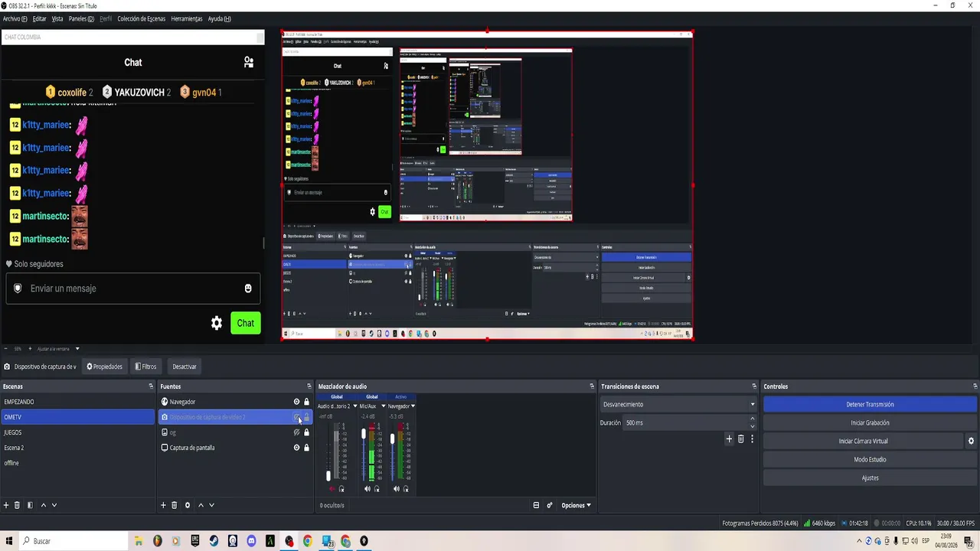This screenshot has height=551, width=980.
Task: Toggle visibility of Navegador source
Action: [296, 402]
